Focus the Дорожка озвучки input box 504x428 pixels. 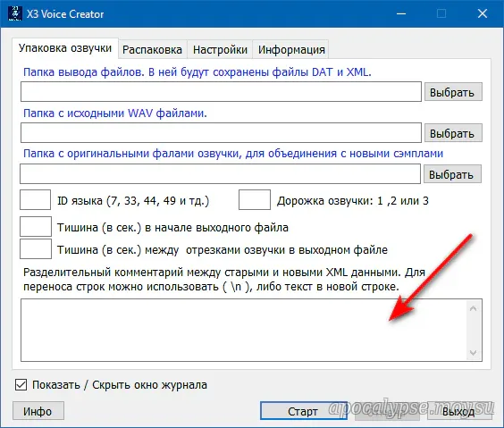coord(255,200)
